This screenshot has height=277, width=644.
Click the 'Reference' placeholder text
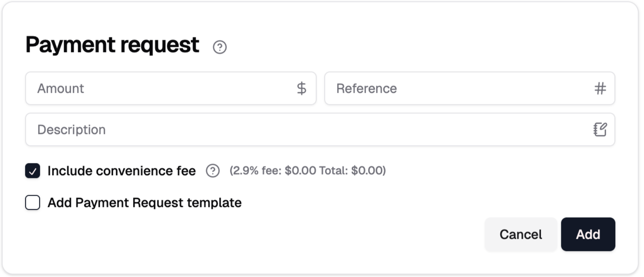point(366,89)
